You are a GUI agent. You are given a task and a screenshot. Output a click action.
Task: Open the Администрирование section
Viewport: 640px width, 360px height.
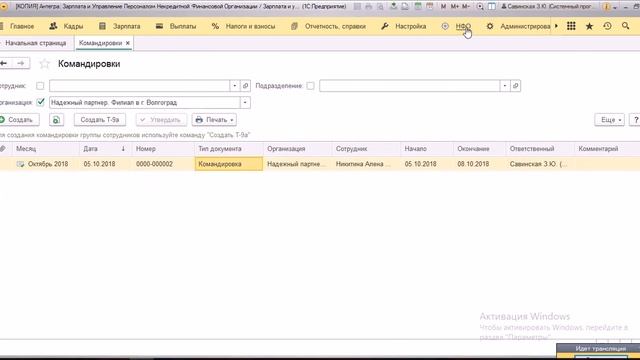pyautogui.click(x=518, y=26)
